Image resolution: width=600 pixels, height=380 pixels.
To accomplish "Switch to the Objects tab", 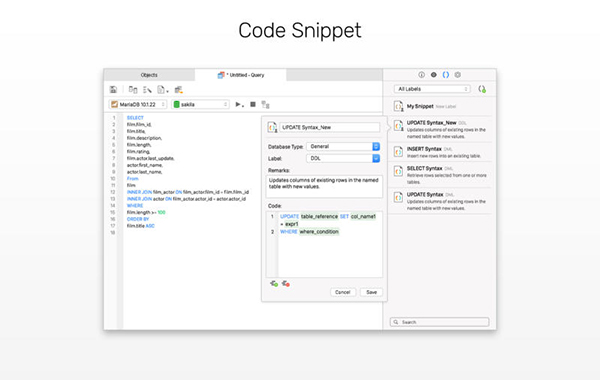I will (x=149, y=75).
